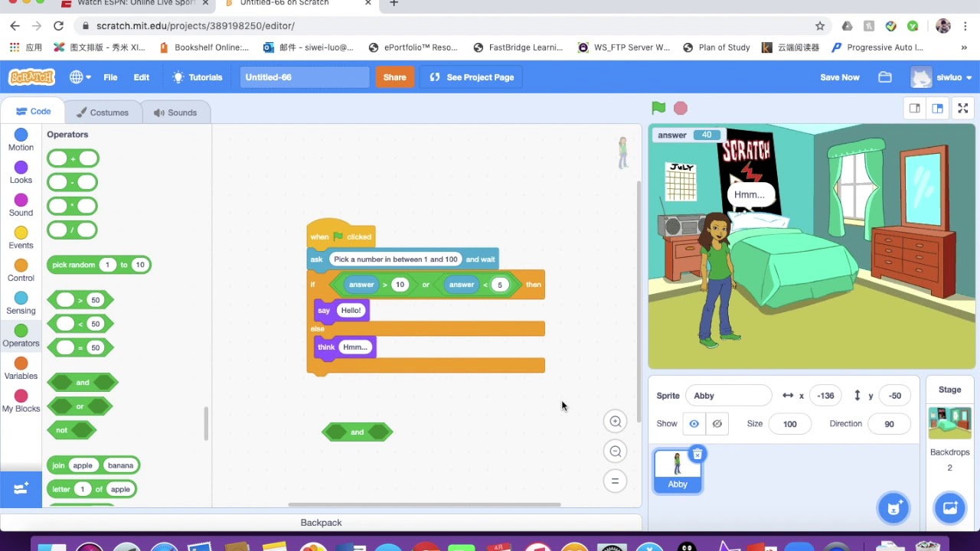Click the See Project Page button

[x=472, y=77]
